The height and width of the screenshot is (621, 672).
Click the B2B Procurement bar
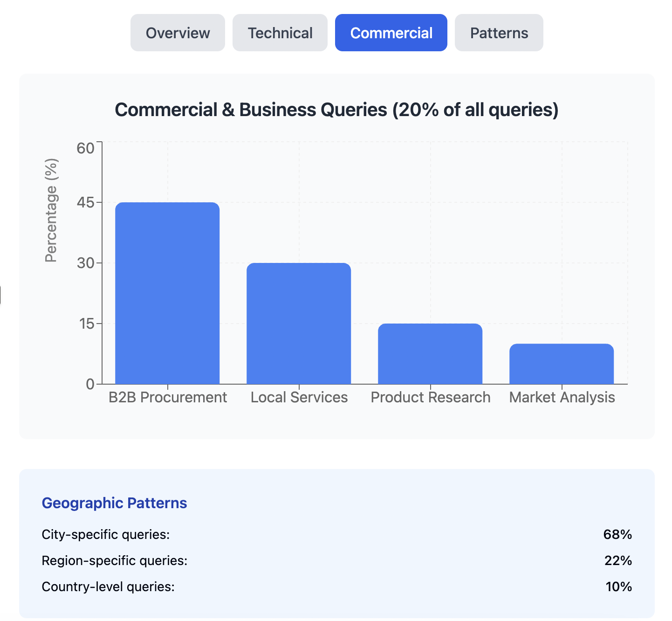pos(167,294)
